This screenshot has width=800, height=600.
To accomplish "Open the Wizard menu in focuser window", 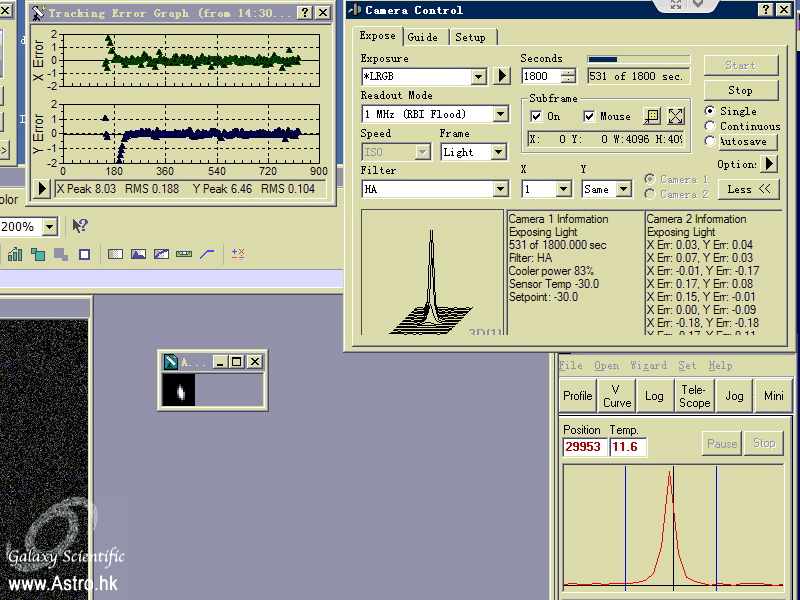I will pos(648,366).
